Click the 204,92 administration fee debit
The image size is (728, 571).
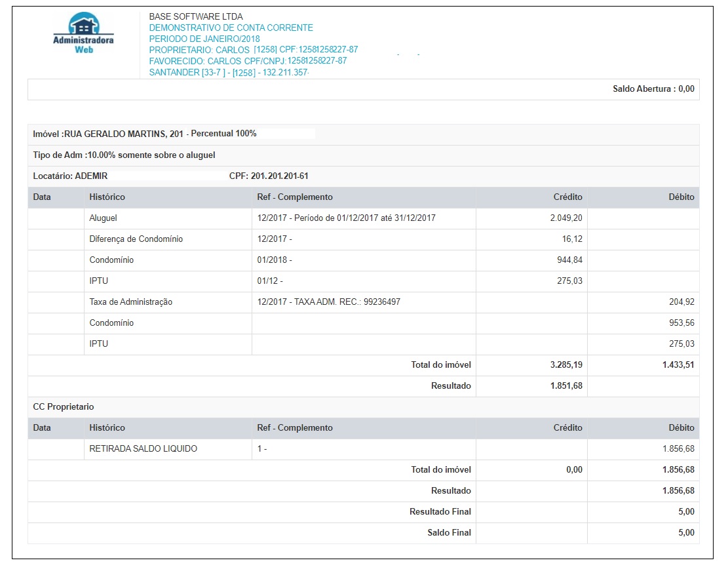tap(681, 302)
